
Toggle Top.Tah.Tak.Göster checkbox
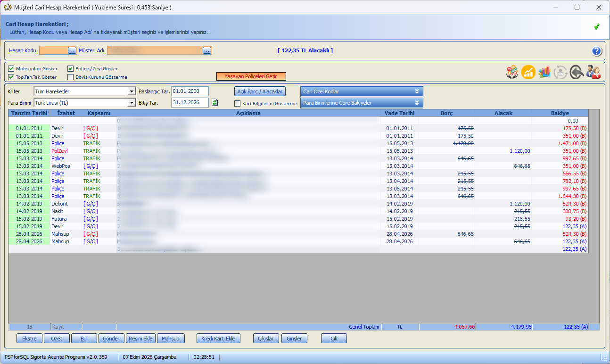[11, 77]
